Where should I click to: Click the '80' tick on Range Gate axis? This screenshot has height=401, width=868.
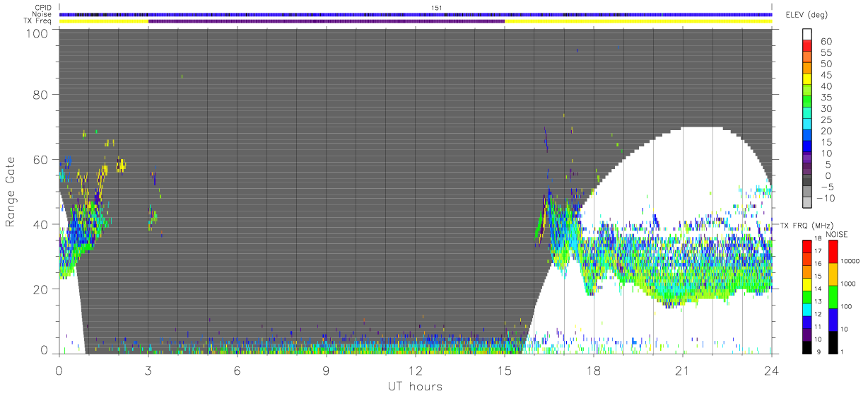(42, 95)
